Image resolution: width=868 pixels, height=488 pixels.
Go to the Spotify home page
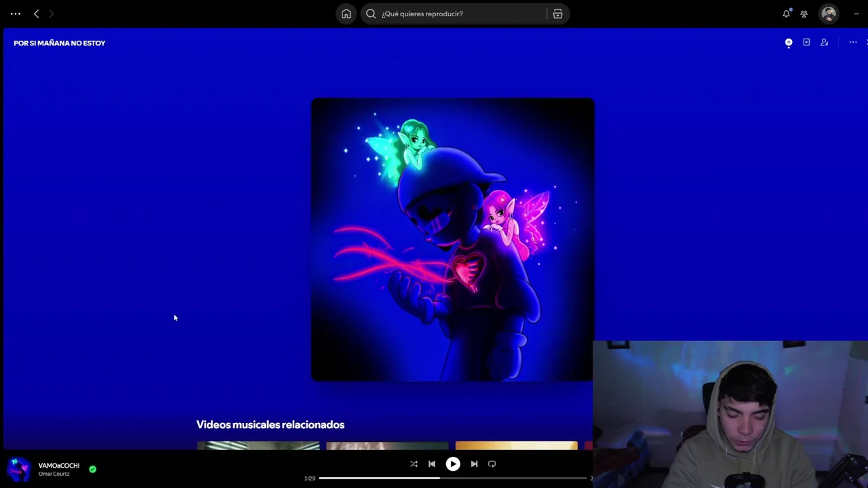[347, 14]
